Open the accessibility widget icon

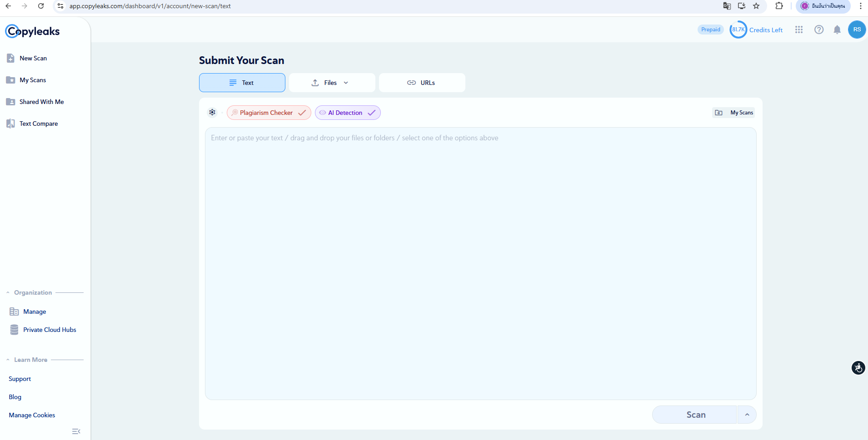pyautogui.click(x=858, y=368)
